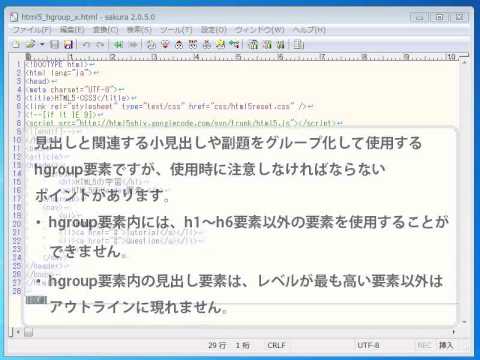This screenshot has height=360, width=480.
Task: Toggle the 挿入 insert mode indicator
Action: (446, 345)
